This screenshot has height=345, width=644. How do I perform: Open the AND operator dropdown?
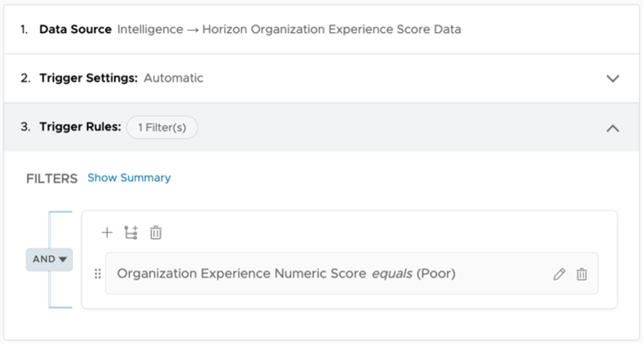49,259
